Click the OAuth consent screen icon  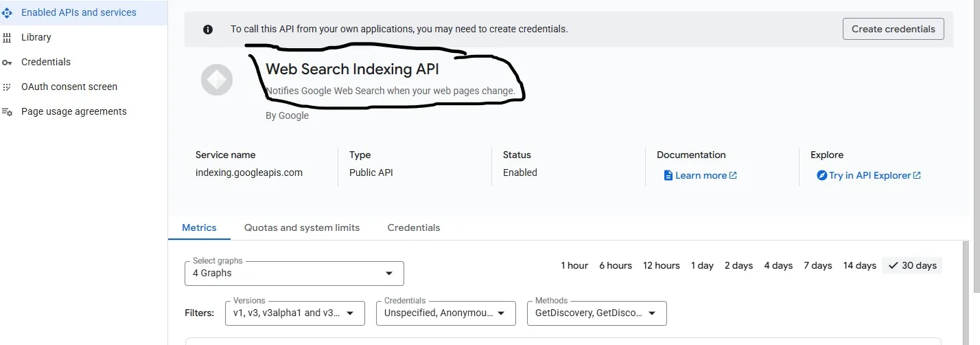7,87
